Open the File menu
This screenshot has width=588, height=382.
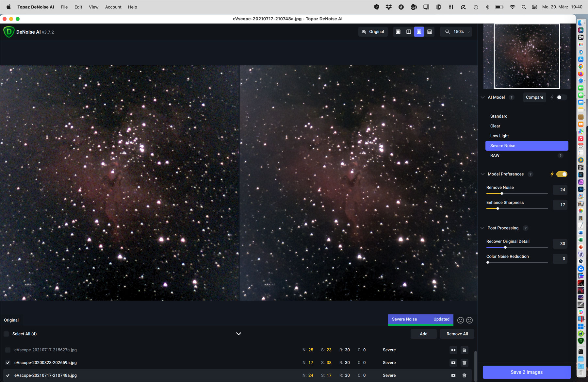coord(64,7)
